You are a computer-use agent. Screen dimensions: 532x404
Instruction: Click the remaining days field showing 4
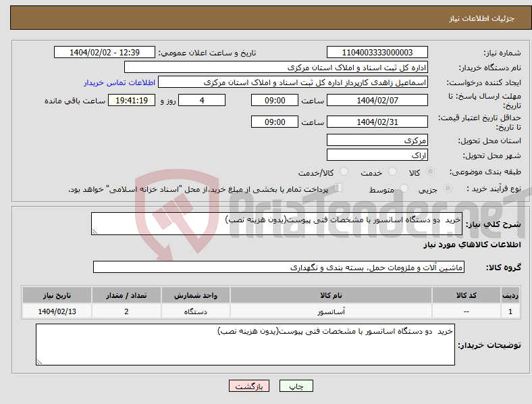[x=202, y=100]
